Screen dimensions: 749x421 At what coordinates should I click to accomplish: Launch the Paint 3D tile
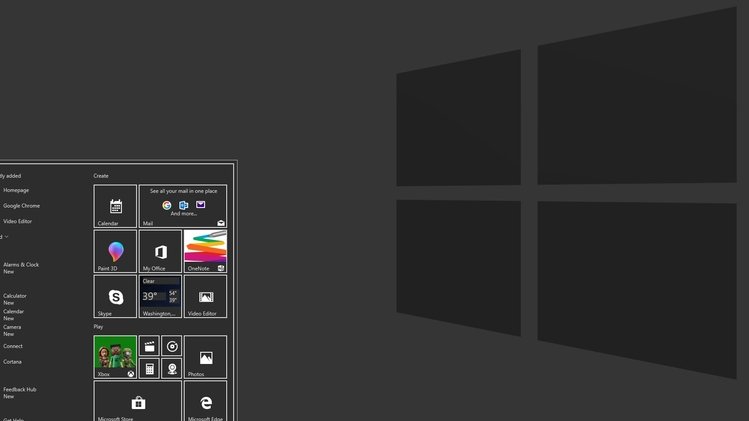[x=115, y=251]
